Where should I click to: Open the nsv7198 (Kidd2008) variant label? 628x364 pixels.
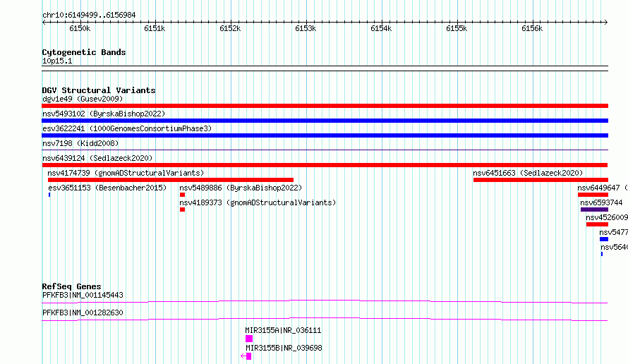[80, 143]
